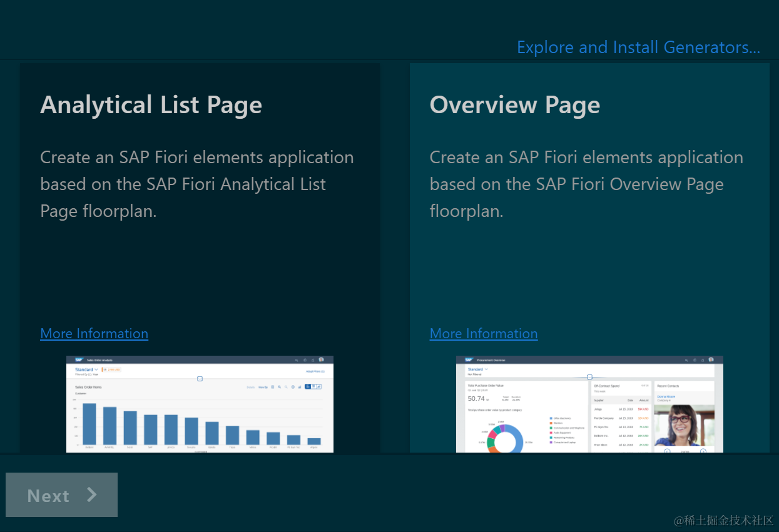Click the contact photo in Overview Page thumbnail
Screen dimensions: 779x532
684,425
